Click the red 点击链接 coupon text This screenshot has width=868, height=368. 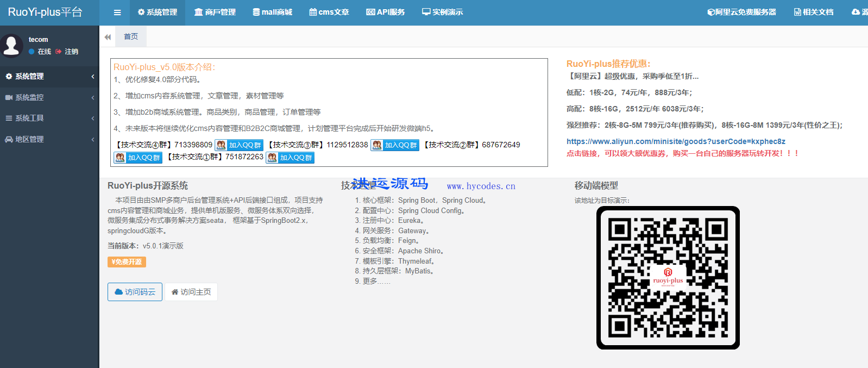(x=682, y=154)
